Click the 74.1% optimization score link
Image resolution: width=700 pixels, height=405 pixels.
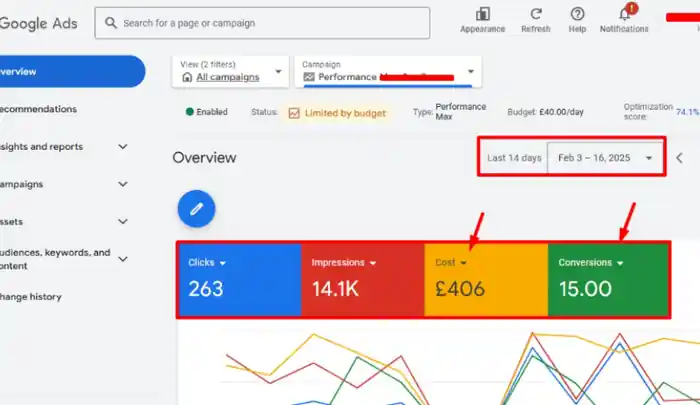687,112
